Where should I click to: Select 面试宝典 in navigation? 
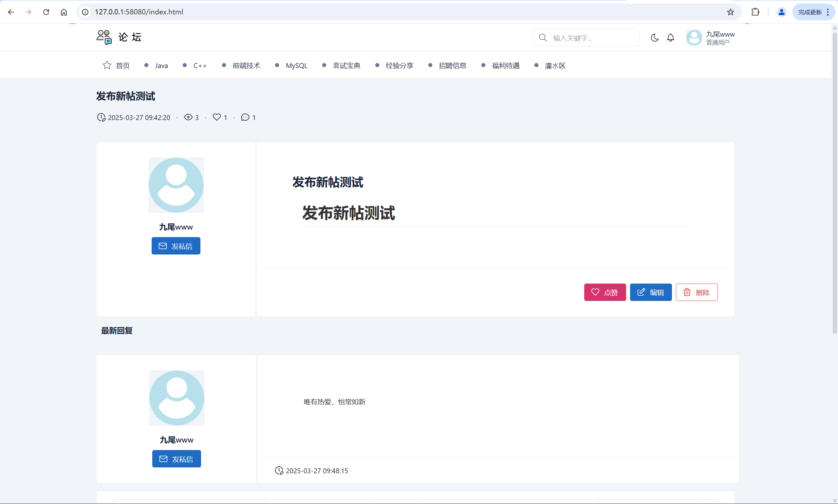(346, 65)
